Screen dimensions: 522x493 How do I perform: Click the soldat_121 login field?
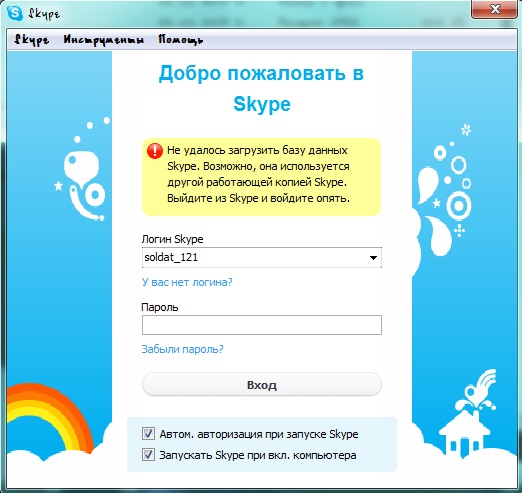click(x=262, y=257)
